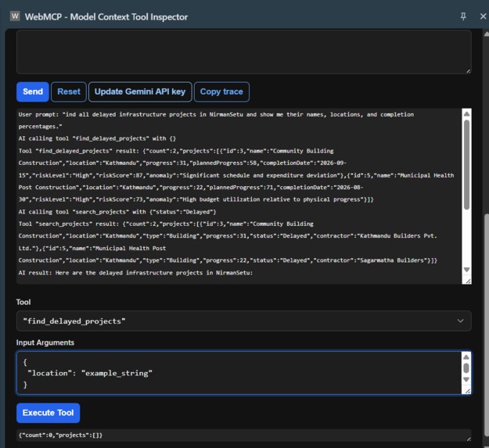This screenshot has width=489, height=448.
Task: Focus the empty prompt text area
Action: [x=244, y=52]
